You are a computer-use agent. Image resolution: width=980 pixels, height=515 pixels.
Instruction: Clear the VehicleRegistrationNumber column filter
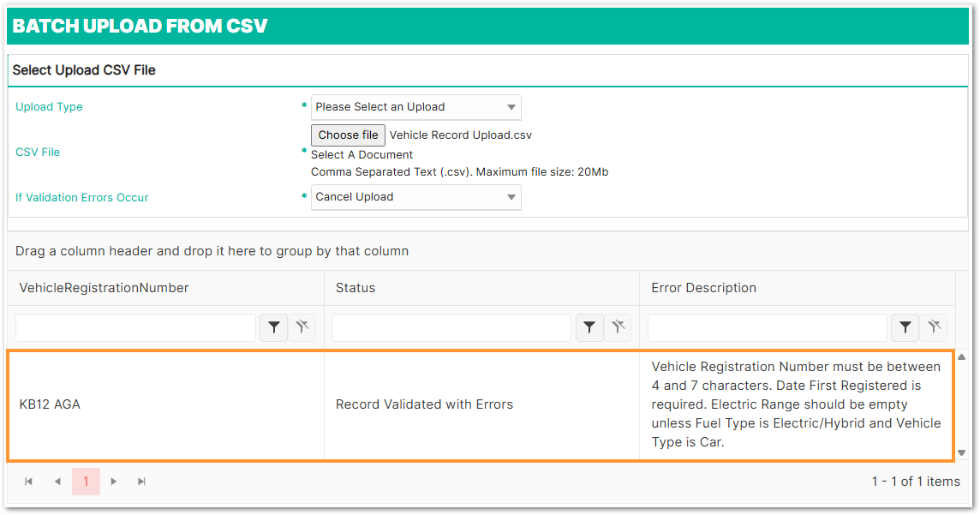pyautogui.click(x=302, y=327)
